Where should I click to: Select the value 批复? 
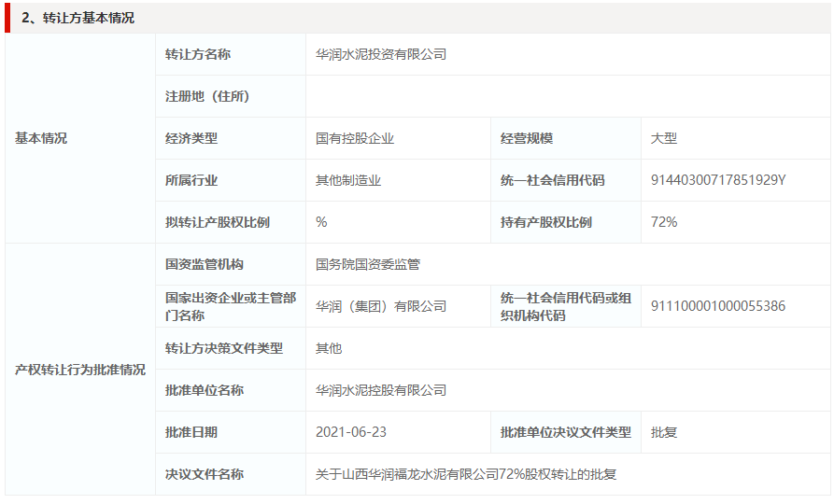click(664, 432)
